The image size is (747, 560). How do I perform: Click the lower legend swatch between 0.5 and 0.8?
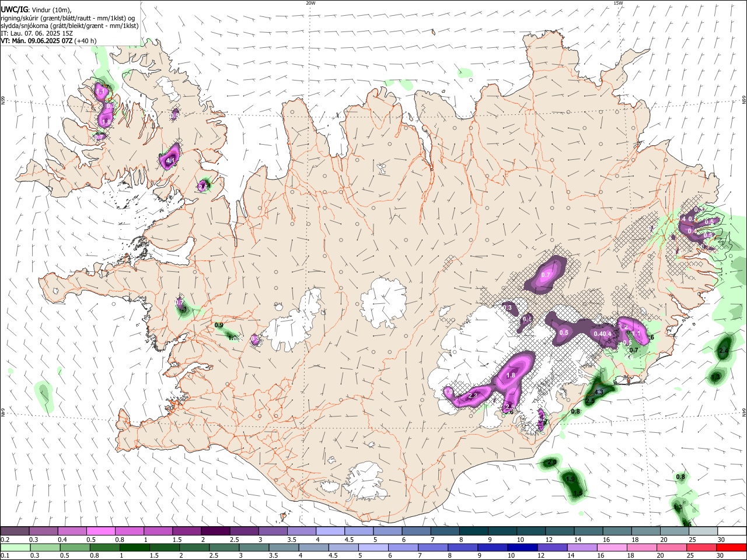pos(75,547)
